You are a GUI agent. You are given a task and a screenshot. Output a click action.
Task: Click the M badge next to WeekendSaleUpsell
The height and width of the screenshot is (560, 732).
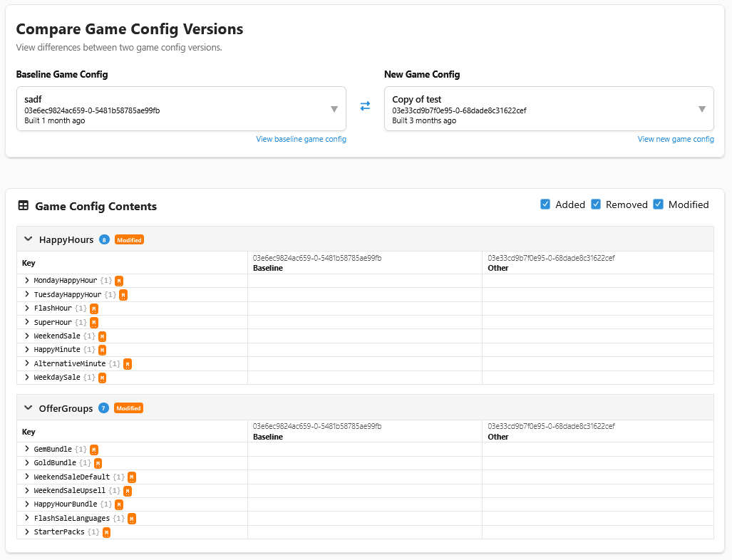coord(127,491)
